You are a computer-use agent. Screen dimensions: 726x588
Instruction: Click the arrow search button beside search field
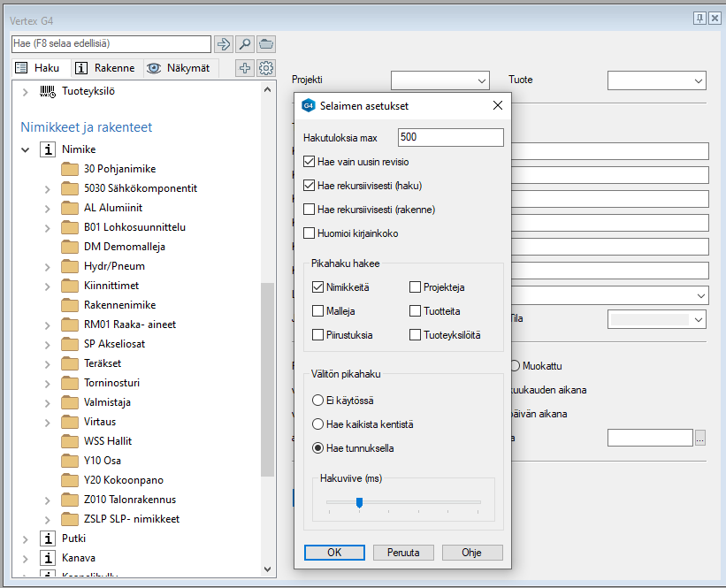(x=223, y=43)
